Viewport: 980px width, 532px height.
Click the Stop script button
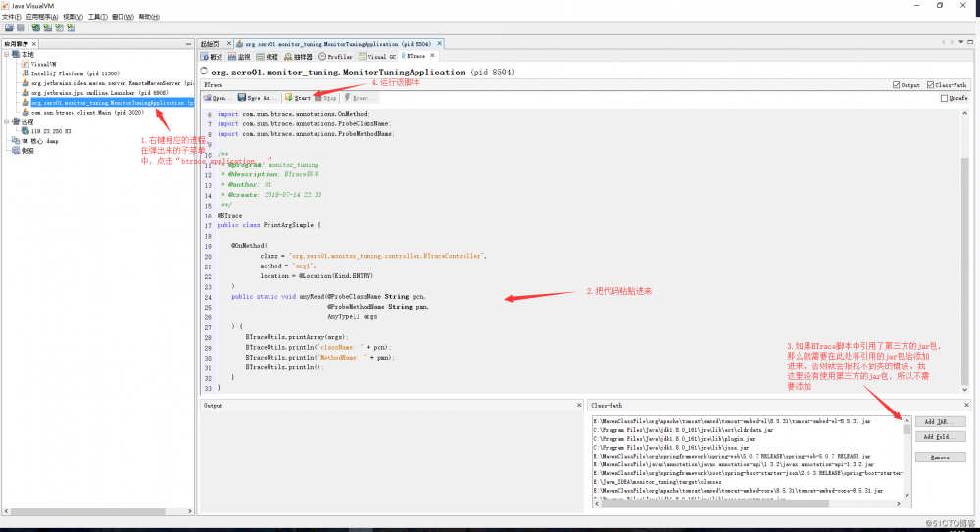point(325,98)
